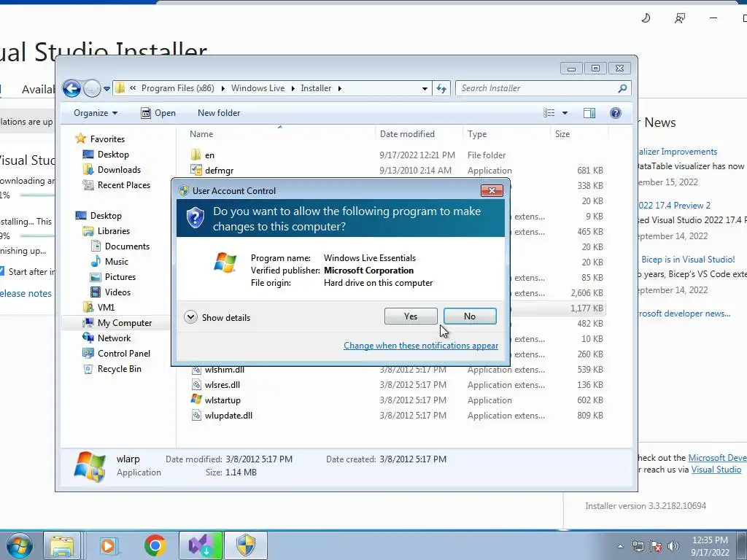The height and width of the screenshot is (560, 747).
Task: Click No in User Account Control dialog
Action: pyautogui.click(x=470, y=316)
